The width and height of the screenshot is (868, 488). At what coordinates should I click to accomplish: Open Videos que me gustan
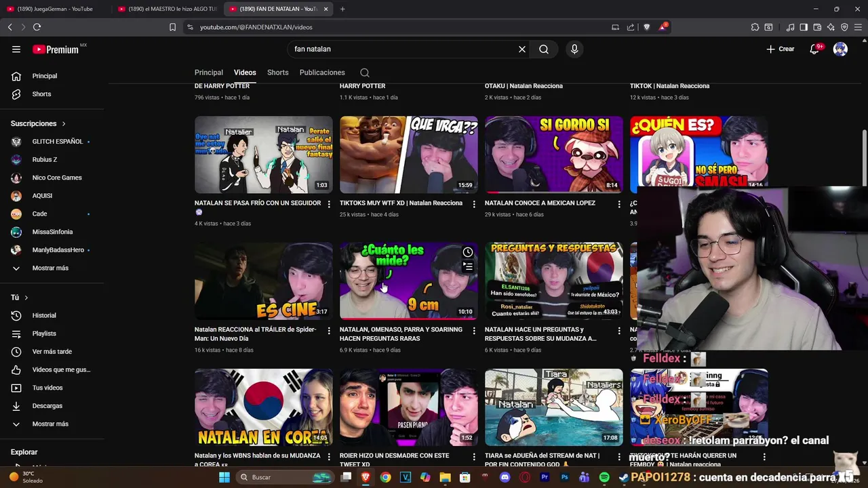pyautogui.click(x=52, y=369)
